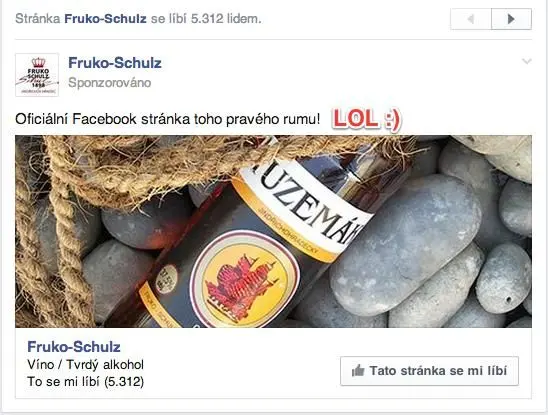The width and height of the screenshot is (548, 415).
Task: Open the Fruko-Schulz logo avatar
Action: [x=37, y=75]
